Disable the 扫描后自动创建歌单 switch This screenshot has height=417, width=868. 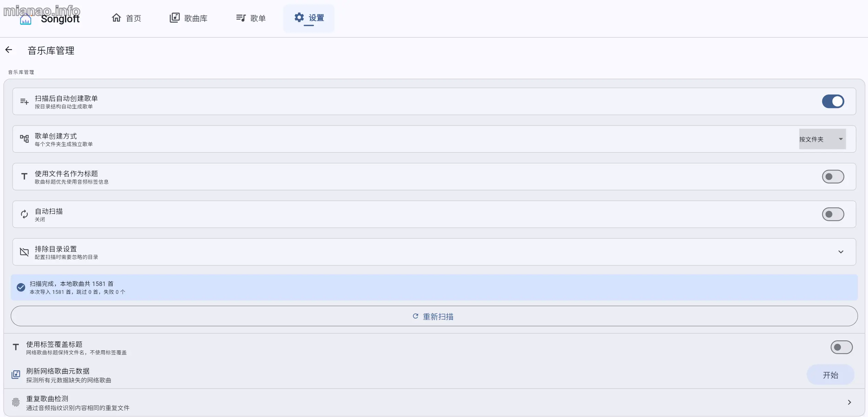point(833,101)
